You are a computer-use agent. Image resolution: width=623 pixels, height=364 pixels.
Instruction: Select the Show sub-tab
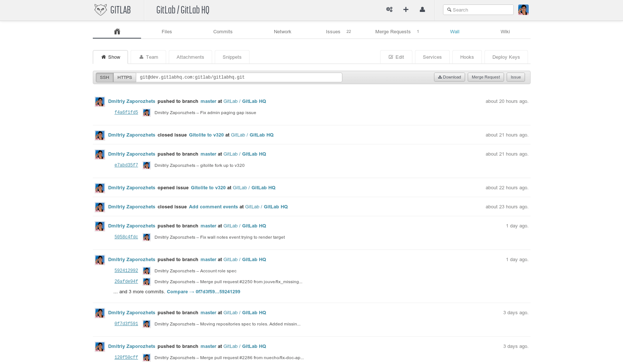coord(110,57)
